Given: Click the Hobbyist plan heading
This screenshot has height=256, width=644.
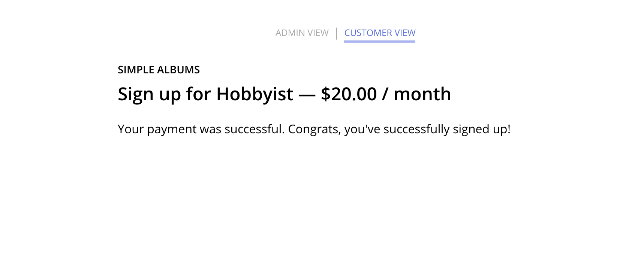Looking at the screenshot, I should click(284, 94).
